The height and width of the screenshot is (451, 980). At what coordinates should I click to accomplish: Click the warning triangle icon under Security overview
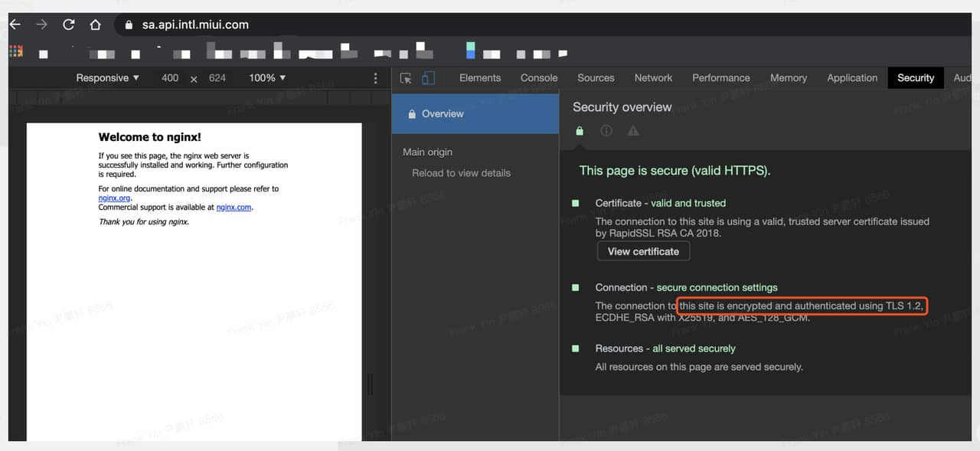[633, 131]
